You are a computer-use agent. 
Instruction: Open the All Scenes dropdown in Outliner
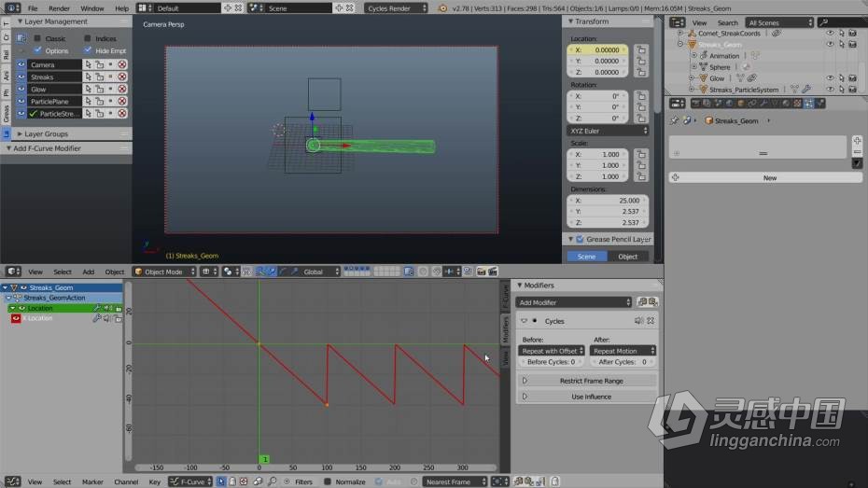point(779,22)
